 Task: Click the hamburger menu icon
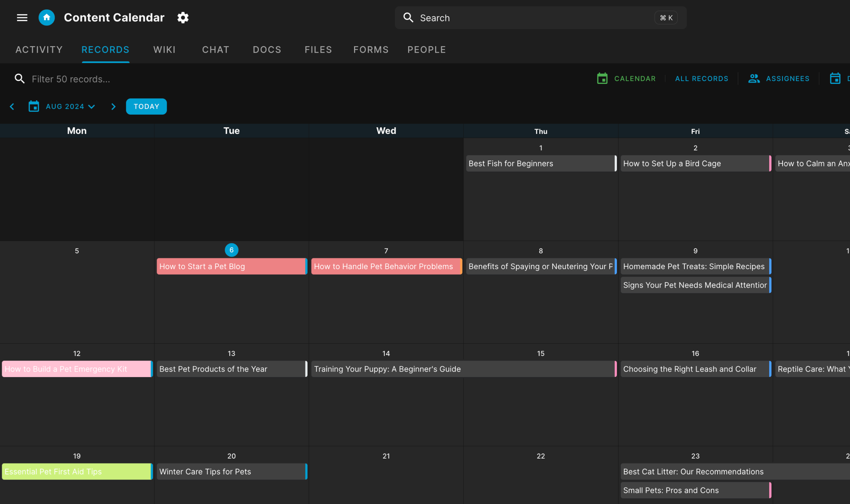tap(22, 17)
